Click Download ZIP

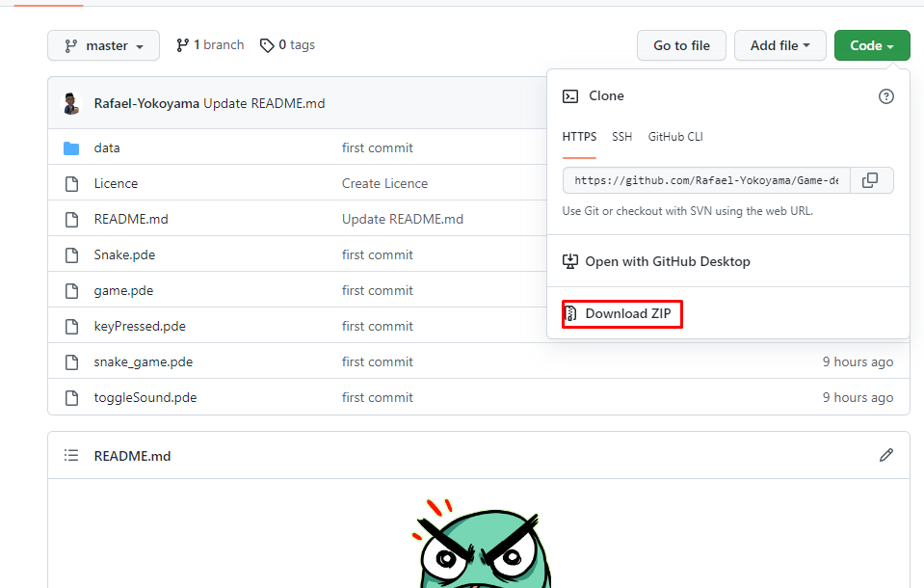[x=627, y=313]
